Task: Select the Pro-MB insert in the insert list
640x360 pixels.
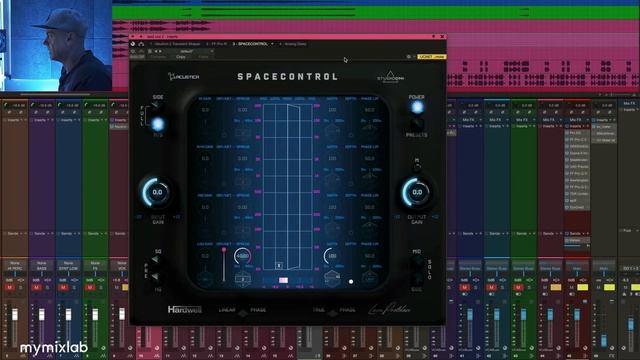Action: coord(577,133)
